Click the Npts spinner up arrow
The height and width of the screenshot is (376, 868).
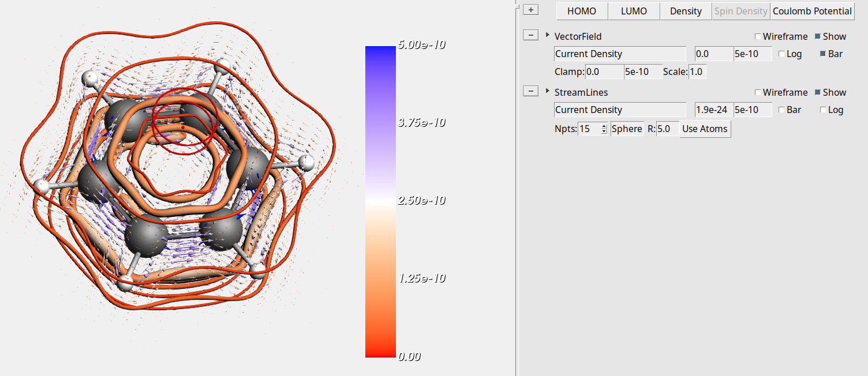[x=604, y=126]
